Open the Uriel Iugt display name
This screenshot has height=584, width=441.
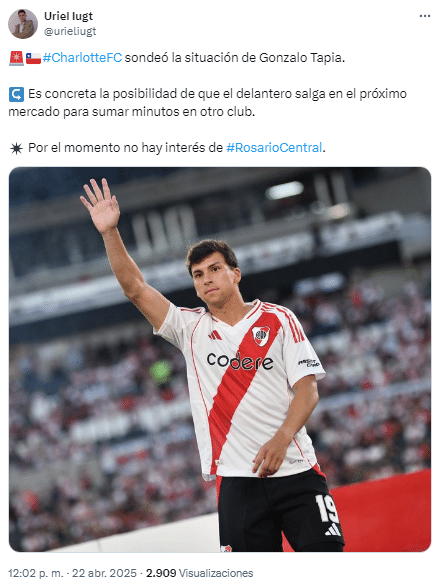pyautogui.click(x=68, y=16)
